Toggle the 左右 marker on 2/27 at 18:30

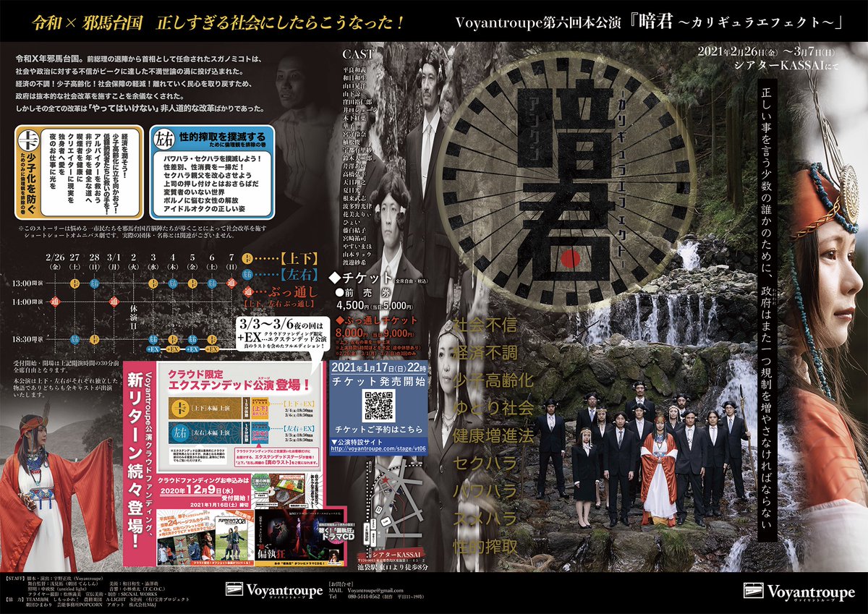coord(74,340)
